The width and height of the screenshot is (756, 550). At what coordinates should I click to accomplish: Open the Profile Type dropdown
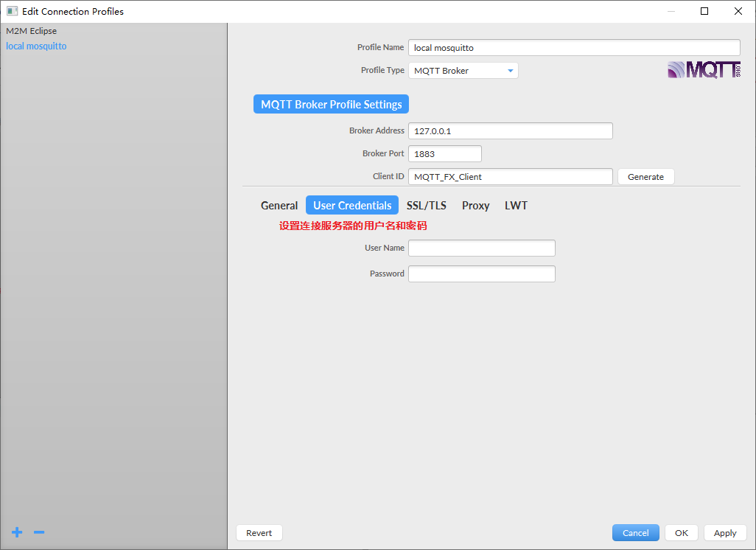(x=463, y=71)
